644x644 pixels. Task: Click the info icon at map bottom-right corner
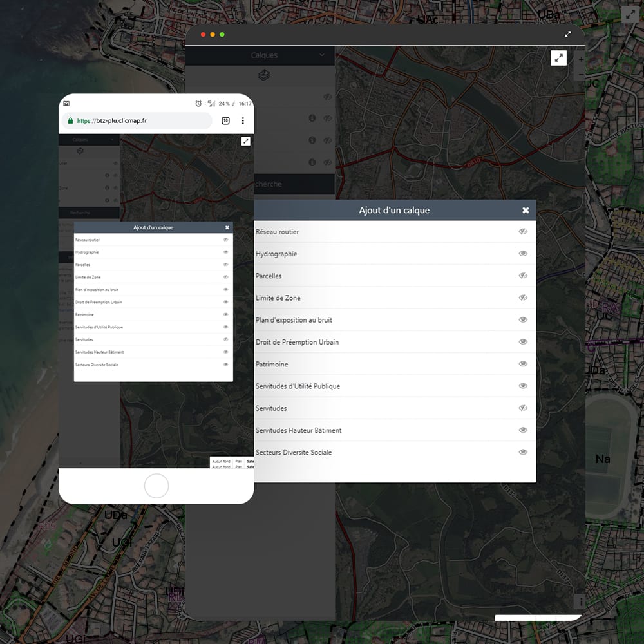pos(580,601)
